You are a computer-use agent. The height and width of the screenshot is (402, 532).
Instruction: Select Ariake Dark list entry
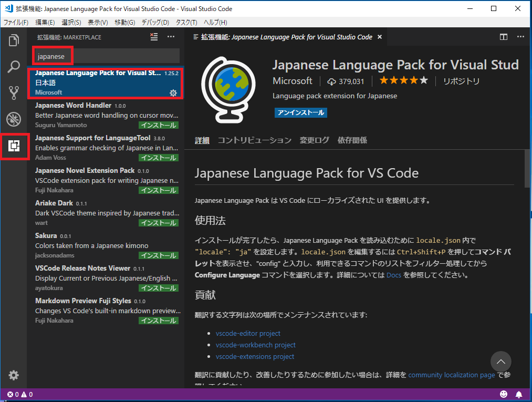pos(106,213)
